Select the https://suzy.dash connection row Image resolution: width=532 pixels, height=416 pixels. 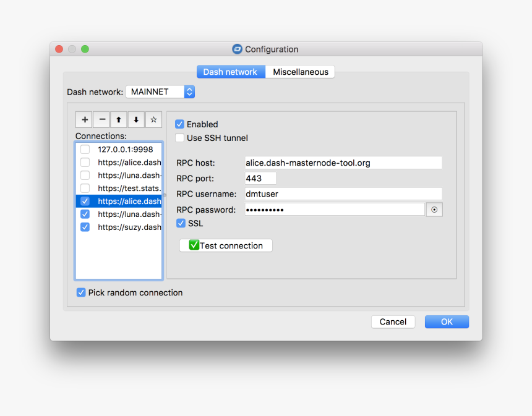(x=119, y=227)
